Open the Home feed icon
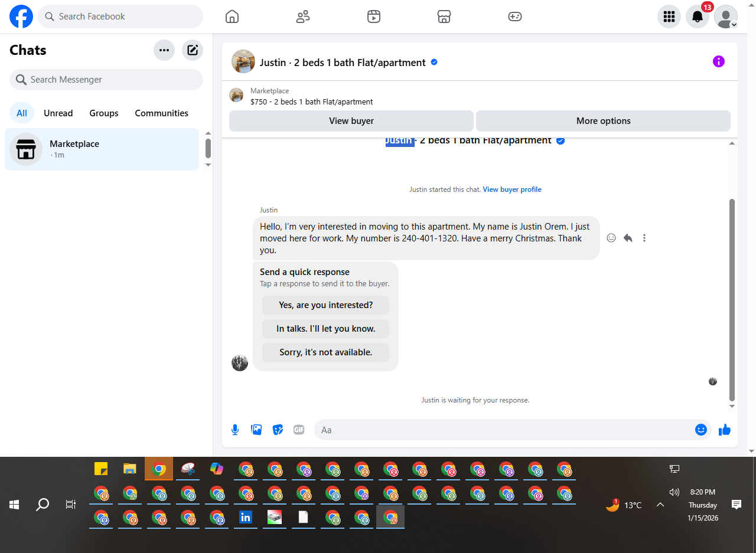The width and height of the screenshot is (756, 553). pos(232,17)
